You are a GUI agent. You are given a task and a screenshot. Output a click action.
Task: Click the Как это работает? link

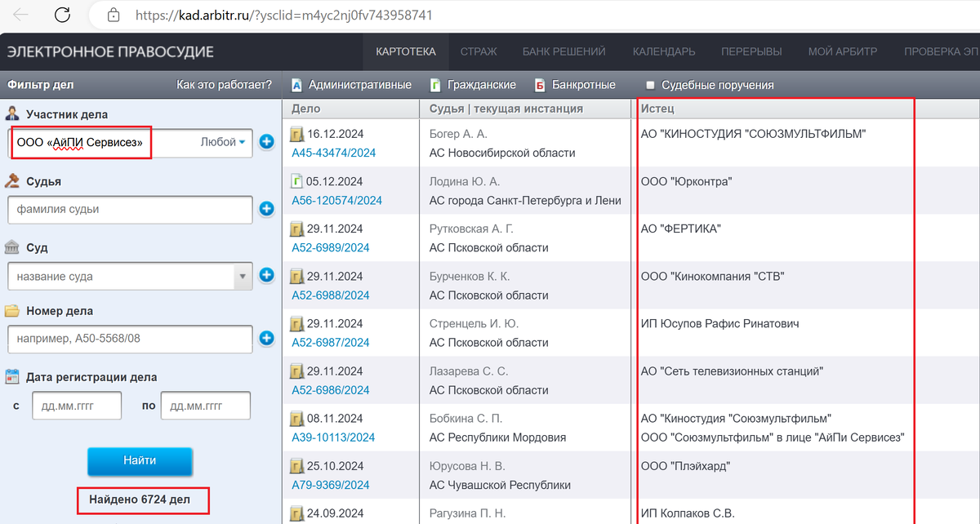coord(225,84)
